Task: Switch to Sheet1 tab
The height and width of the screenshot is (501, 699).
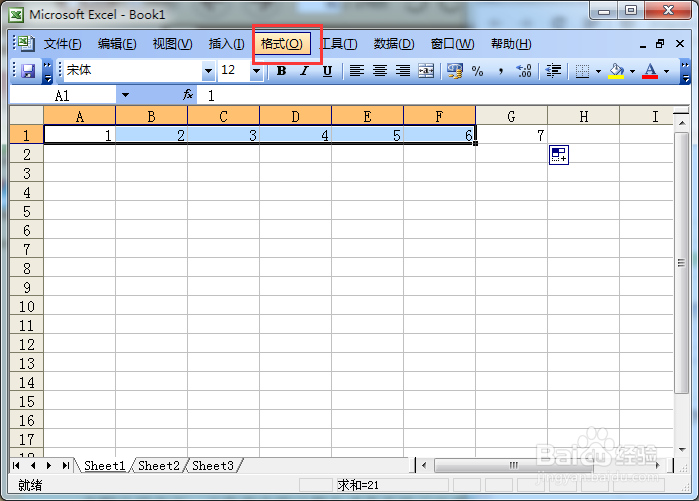Action: point(105,466)
